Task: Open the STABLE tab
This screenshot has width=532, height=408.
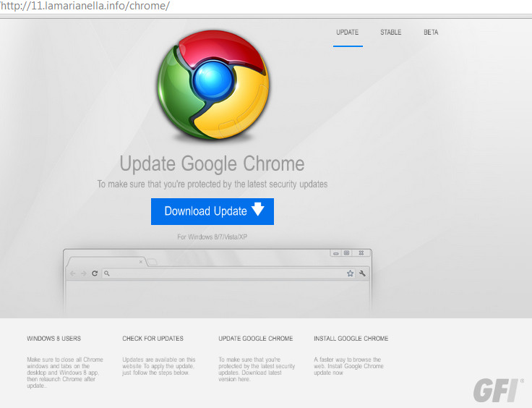Action: pyautogui.click(x=391, y=33)
